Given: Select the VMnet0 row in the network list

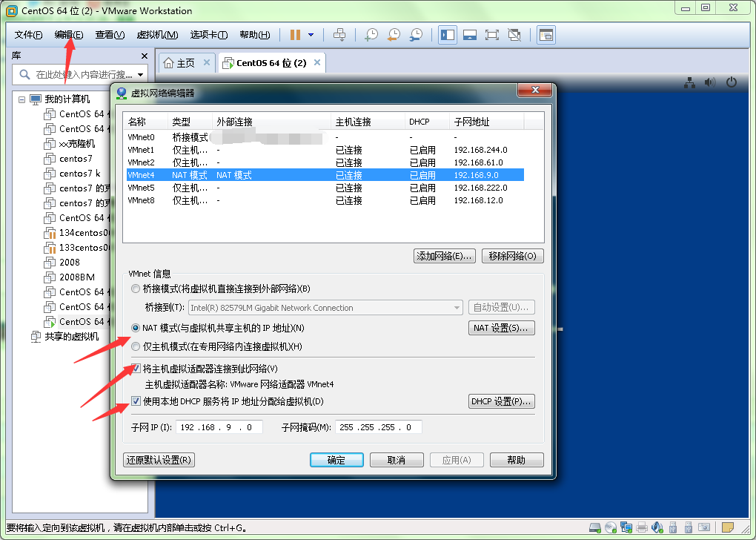Looking at the screenshot, I should pyautogui.click(x=325, y=137).
